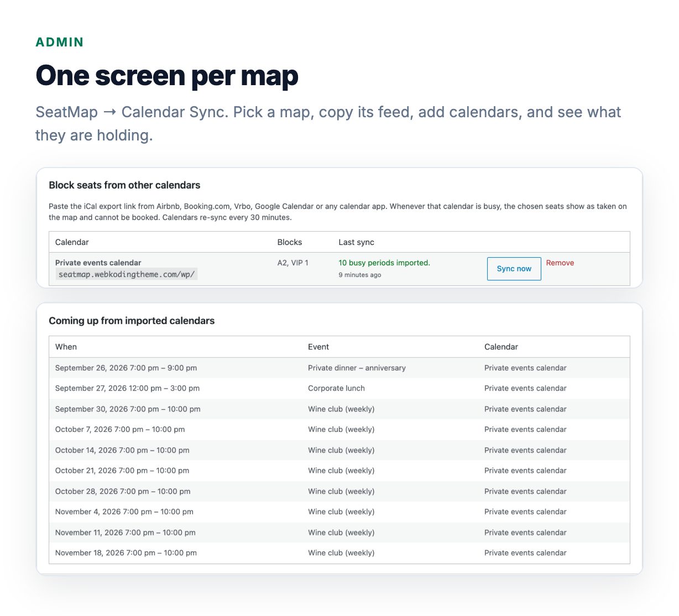Click the ADMIN label
The image size is (679, 616).
pos(60,42)
